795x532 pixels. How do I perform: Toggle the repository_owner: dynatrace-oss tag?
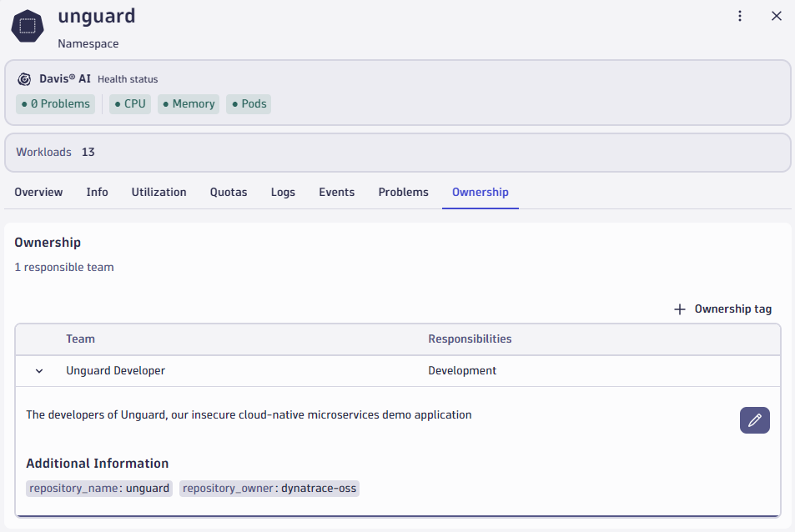[269, 488]
